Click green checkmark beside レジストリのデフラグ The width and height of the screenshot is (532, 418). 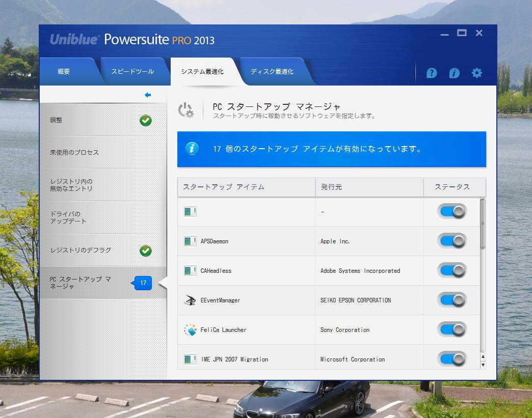click(146, 250)
